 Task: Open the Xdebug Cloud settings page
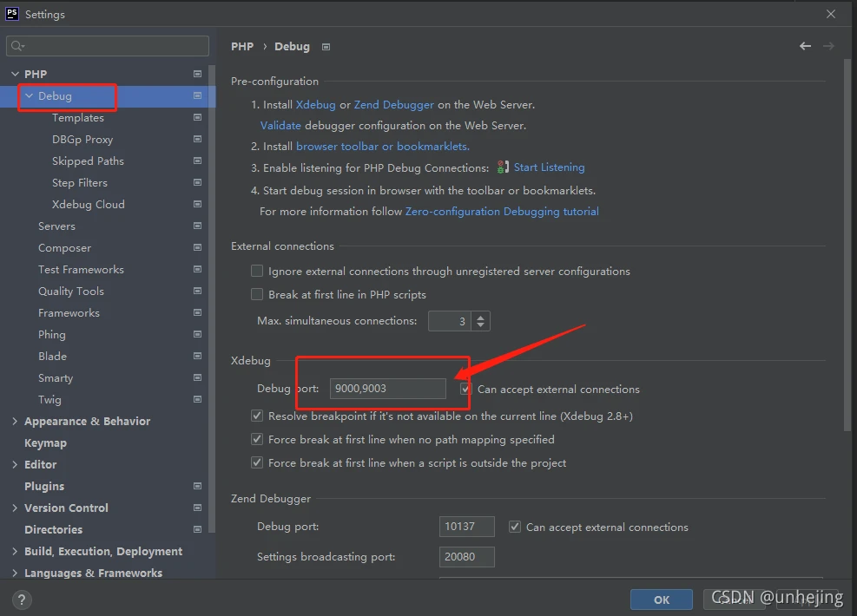coord(88,204)
